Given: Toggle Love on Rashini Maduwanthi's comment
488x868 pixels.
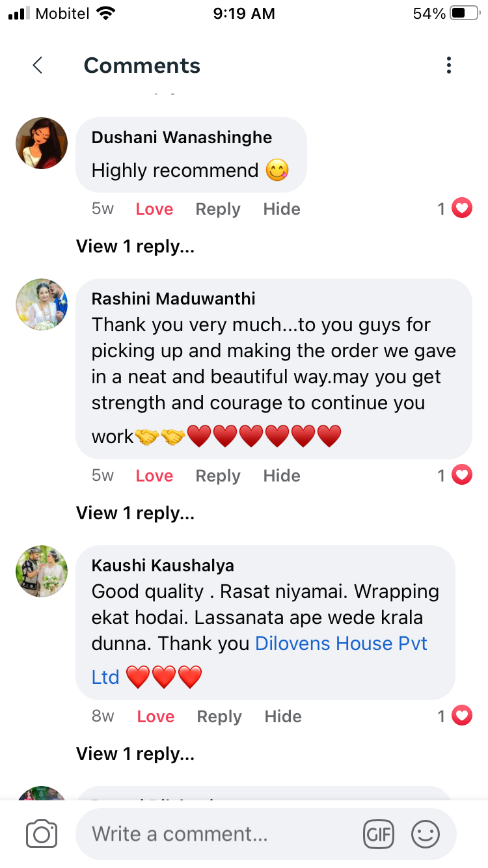Looking at the screenshot, I should point(154,476).
